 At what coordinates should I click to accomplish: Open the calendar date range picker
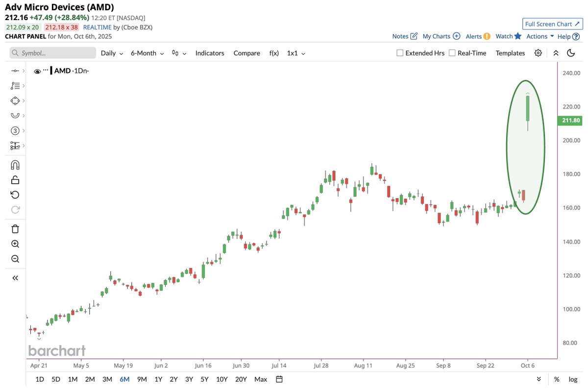tap(279, 379)
